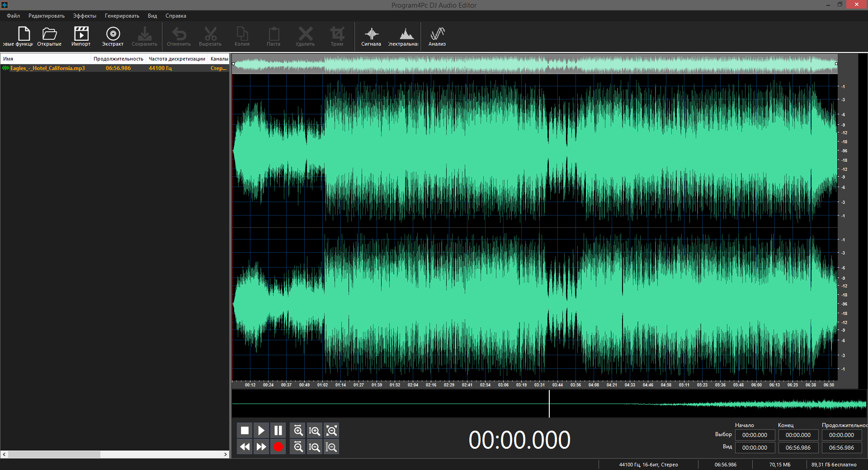Sort the file list by Продолжительность column
868x470 pixels.
(x=118, y=59)
